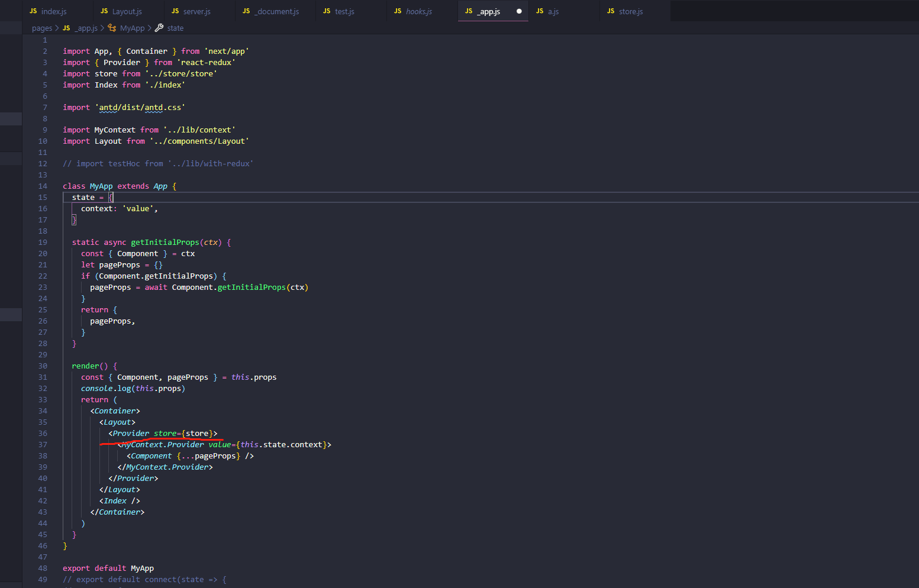919x588 pixels.
Task: Click '../store/store' import path
Action: coord(181,74)
